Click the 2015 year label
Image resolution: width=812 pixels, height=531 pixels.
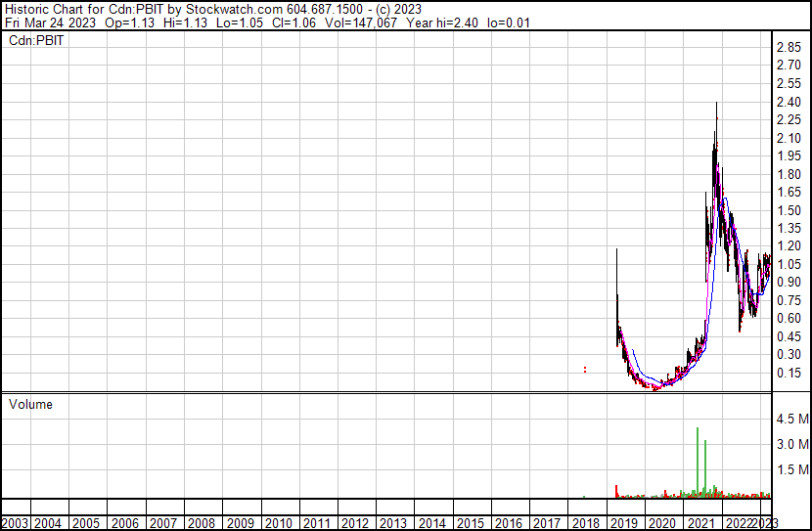[469, 523]
